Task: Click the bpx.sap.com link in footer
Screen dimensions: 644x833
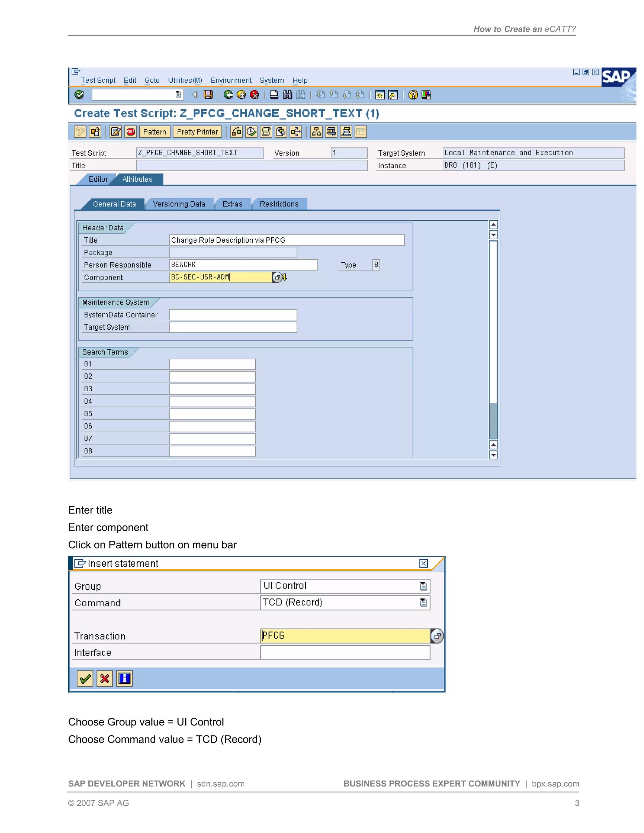Action: 556,784
